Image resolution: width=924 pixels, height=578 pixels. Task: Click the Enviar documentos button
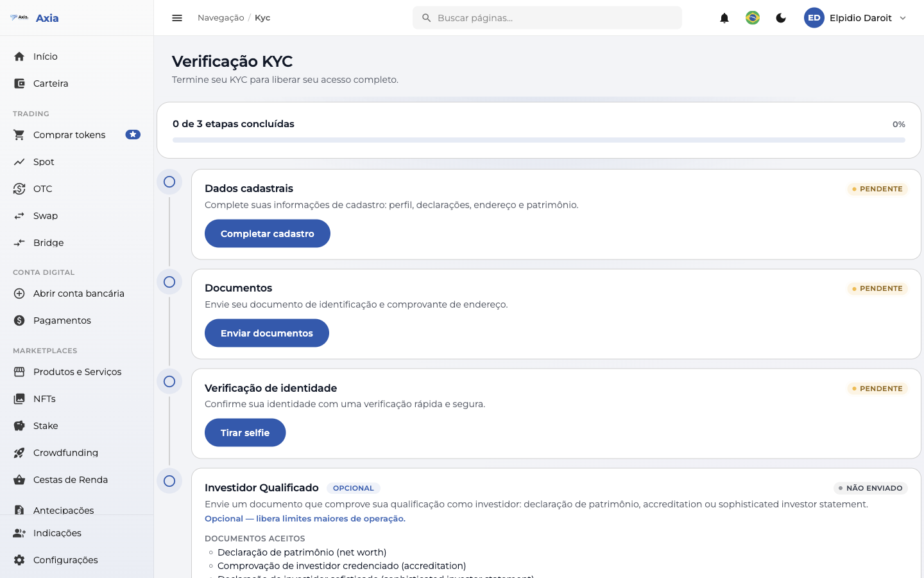pyautogui.click(x=267, y=333)
